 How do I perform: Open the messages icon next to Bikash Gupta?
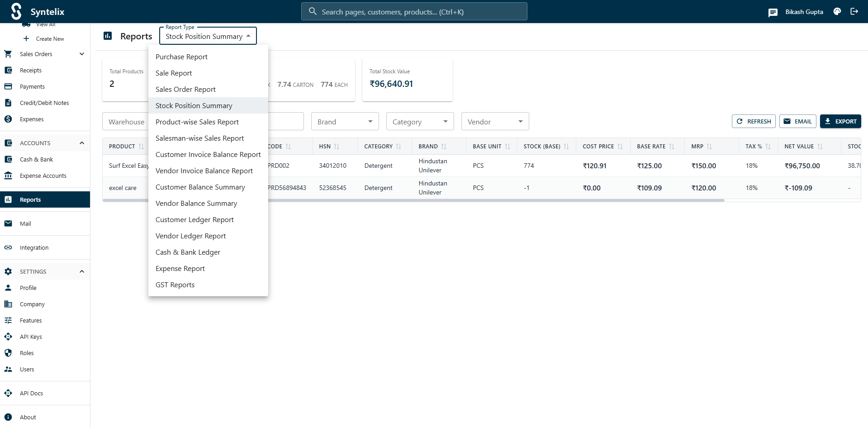(x=773, y=12)
